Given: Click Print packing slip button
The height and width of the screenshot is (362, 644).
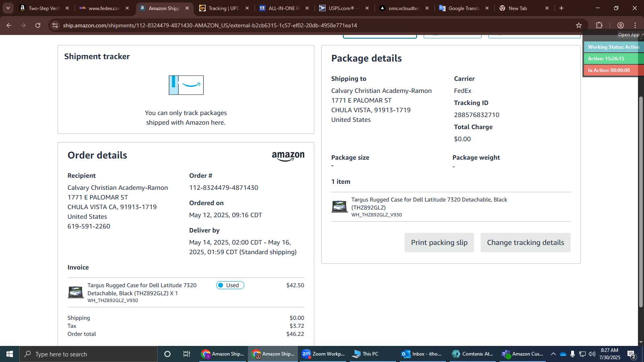Looking at the screenshot, I should click(x=439, y=243).
